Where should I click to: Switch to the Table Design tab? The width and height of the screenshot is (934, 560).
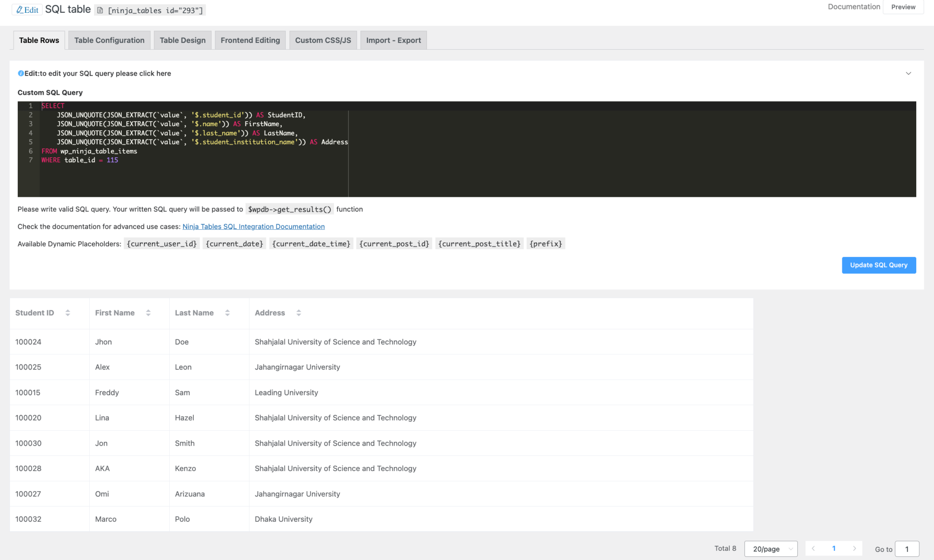tap(182, 40)
